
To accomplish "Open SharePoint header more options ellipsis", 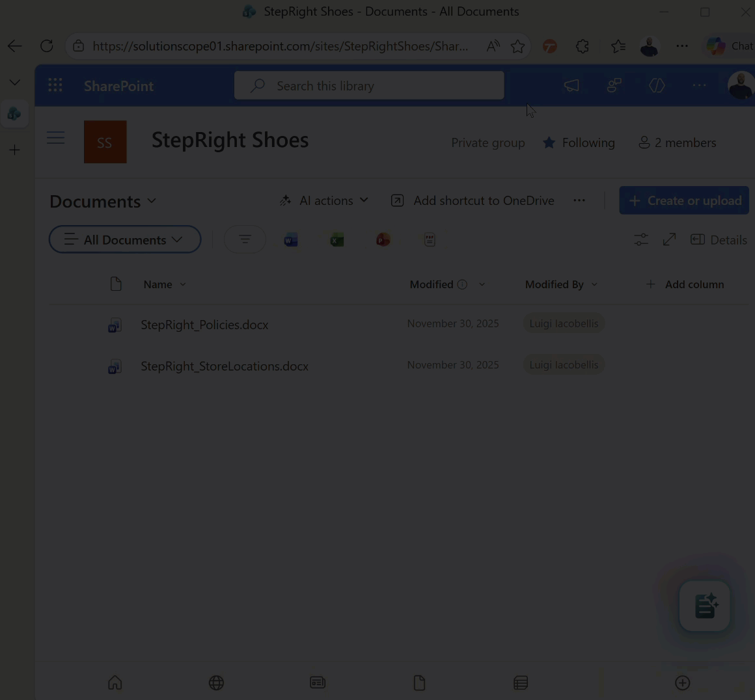I will tap(699, 86).
